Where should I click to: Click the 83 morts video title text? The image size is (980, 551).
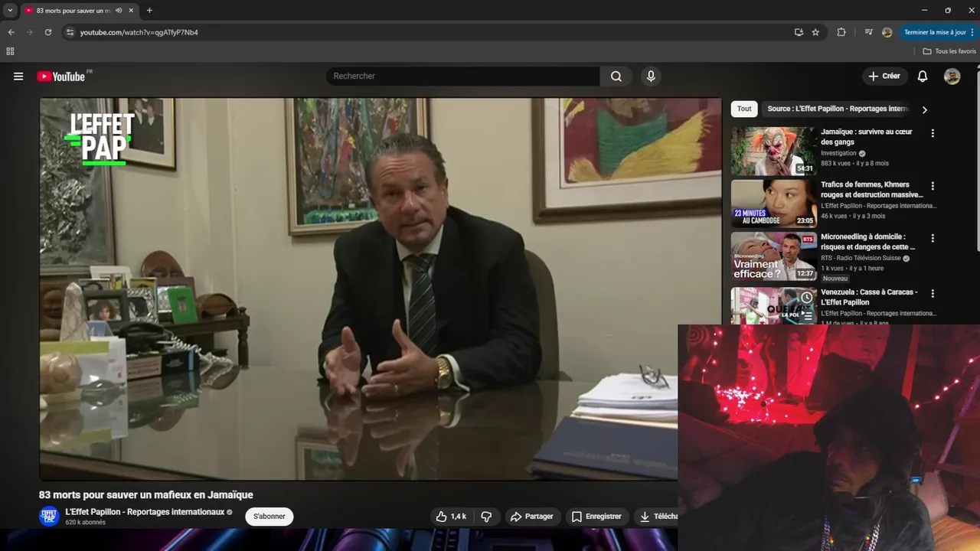pyautogui.click(x=146, y=495)
